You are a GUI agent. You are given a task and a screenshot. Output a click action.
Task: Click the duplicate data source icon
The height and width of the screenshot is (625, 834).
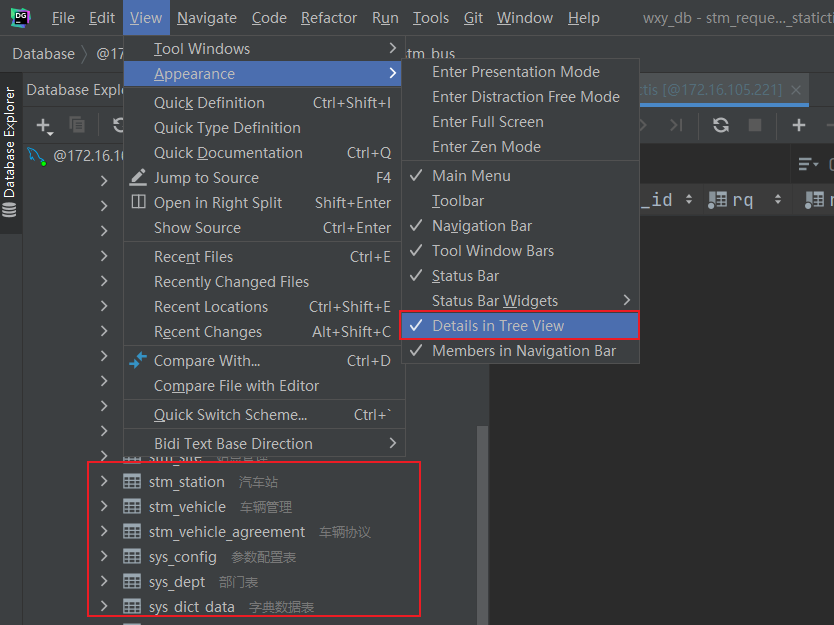point(77,125)
